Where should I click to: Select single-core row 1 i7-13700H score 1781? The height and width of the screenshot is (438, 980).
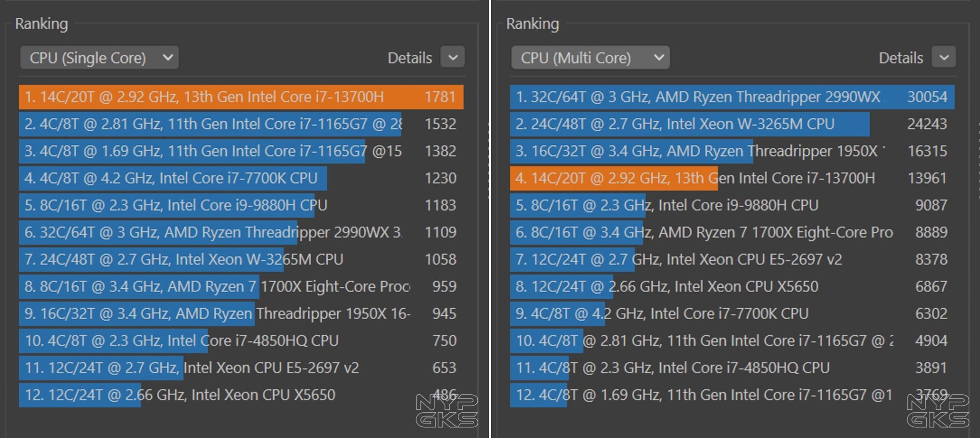point(241,97)
